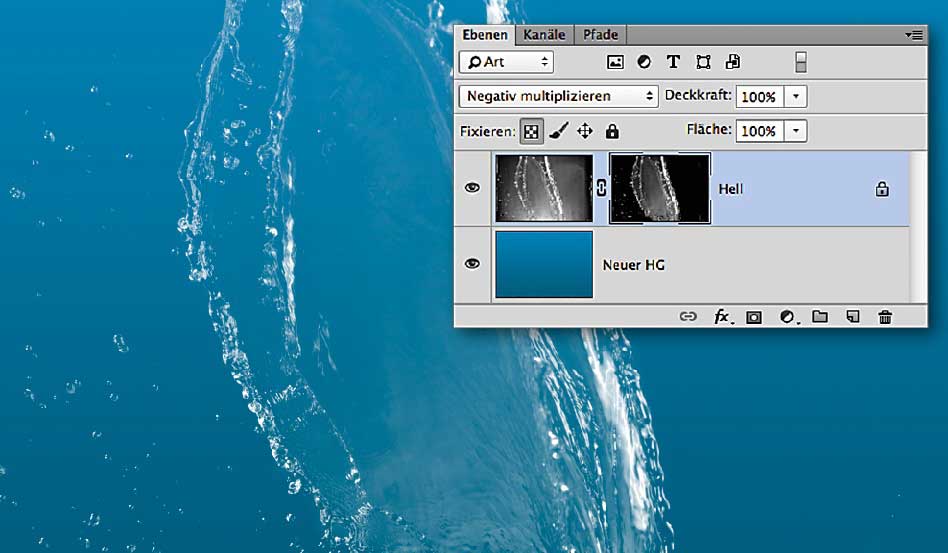Click the link layers icon at panel bottom
This screenshot has width=948, height=553.
[688, 317]
